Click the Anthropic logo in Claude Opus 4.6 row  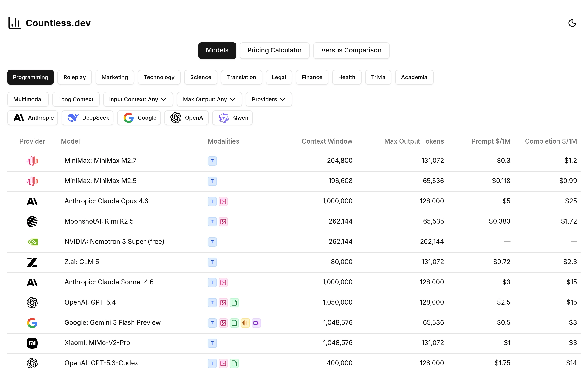click(x=32, y=201)
